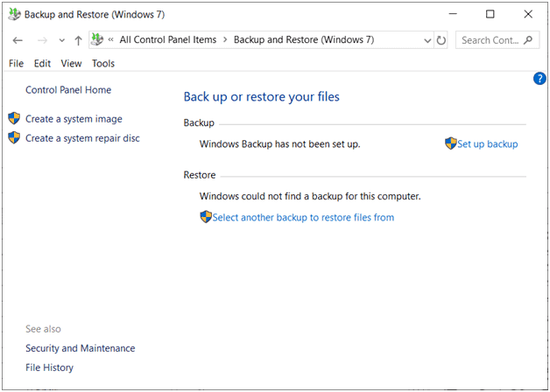Open the recent locations dropdown arrow
550x392 pixels.
pyautogui.click(x=61, y=40)
